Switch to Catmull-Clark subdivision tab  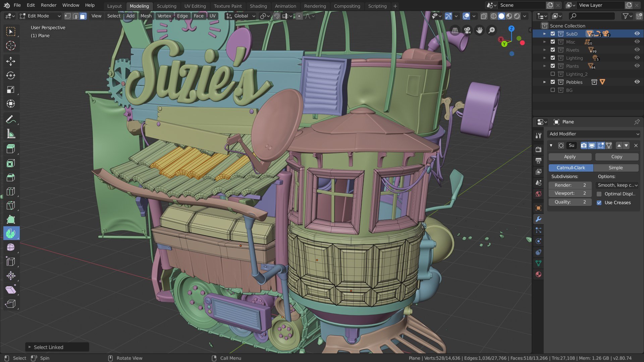click(571, 167)
